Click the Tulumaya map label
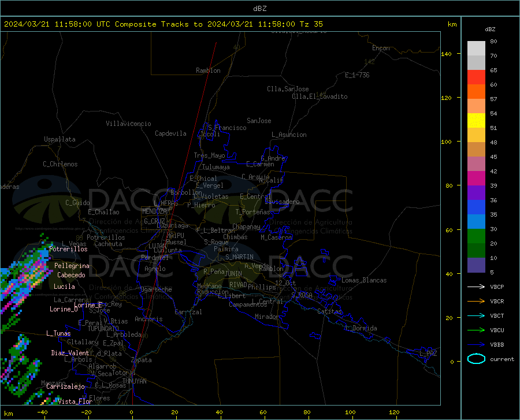The image size is (520, 420). [x=216, y=167]
